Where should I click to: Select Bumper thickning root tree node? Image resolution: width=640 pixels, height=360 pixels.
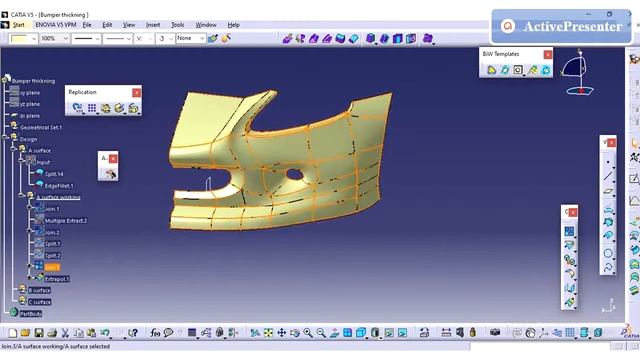click(33, 81)
